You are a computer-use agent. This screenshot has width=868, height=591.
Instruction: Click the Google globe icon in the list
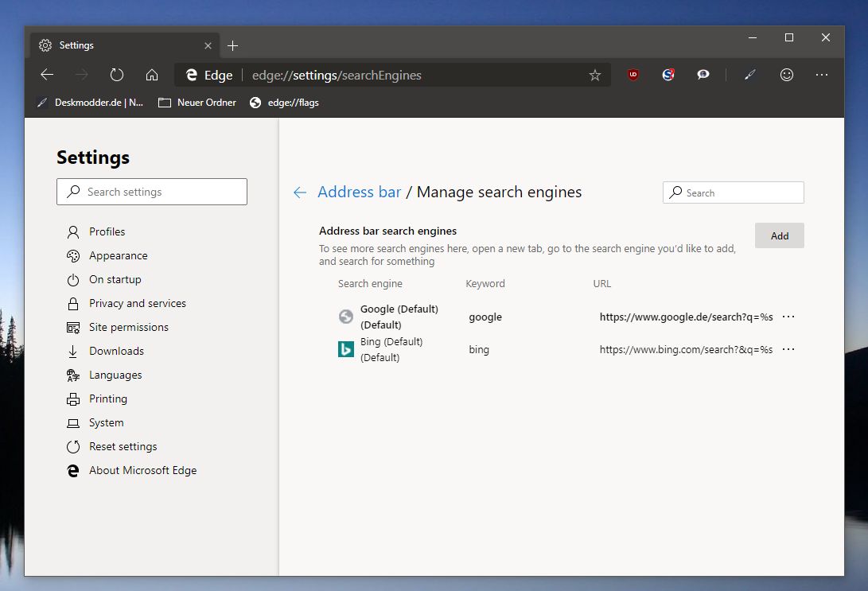346,317
